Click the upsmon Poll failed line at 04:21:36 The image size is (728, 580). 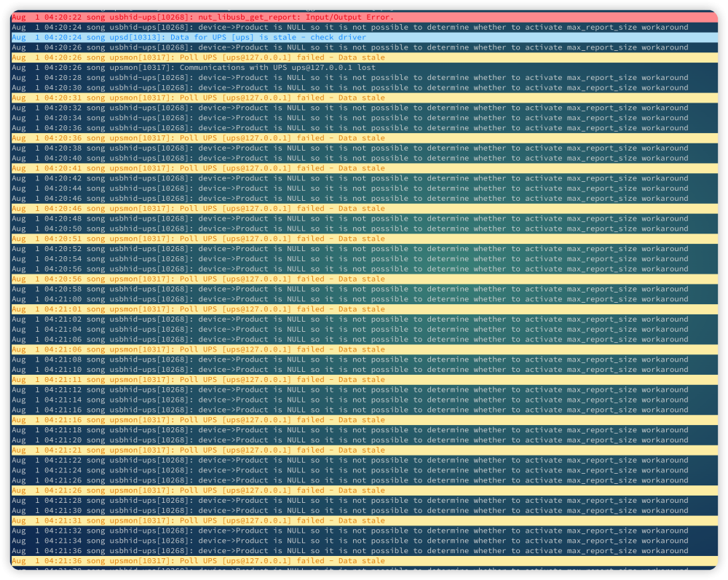tap(364, 561)
